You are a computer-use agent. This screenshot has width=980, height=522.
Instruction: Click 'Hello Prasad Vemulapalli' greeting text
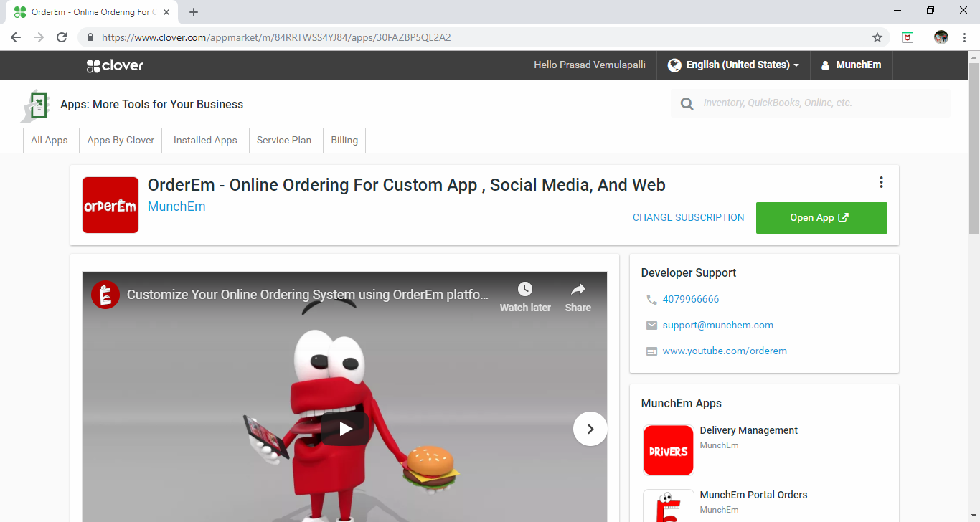[590, 65]
